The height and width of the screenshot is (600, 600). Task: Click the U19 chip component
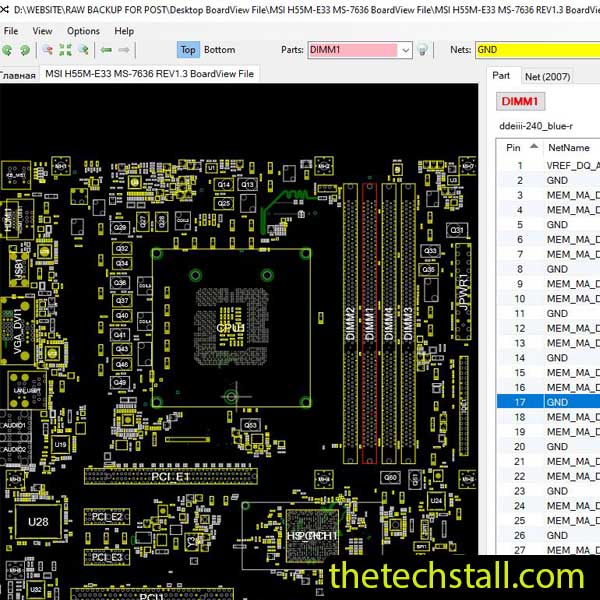pyautogui.click(x=60, y=445)
